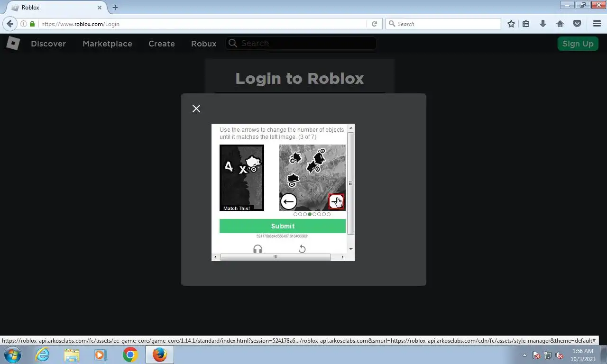Submit the captcha answer
Screen dimensions: 607x364
pyautogui.click(x=283, y=226)
